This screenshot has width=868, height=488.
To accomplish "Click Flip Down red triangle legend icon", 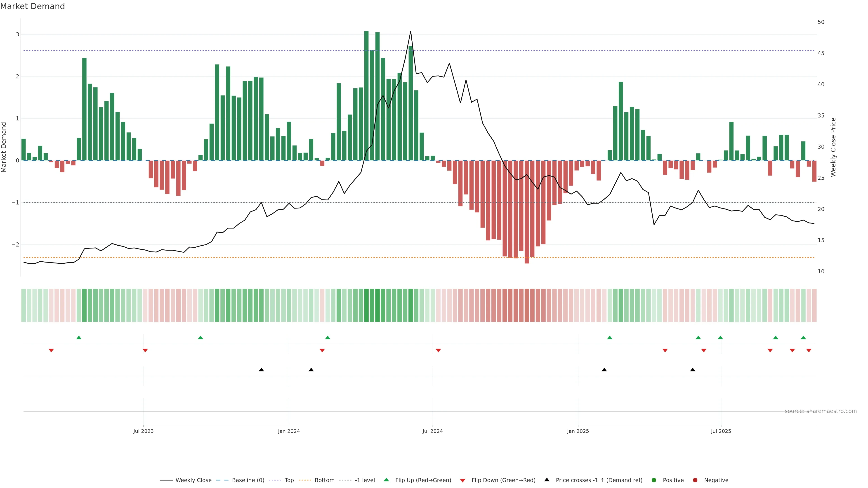I will pos(463,480).
